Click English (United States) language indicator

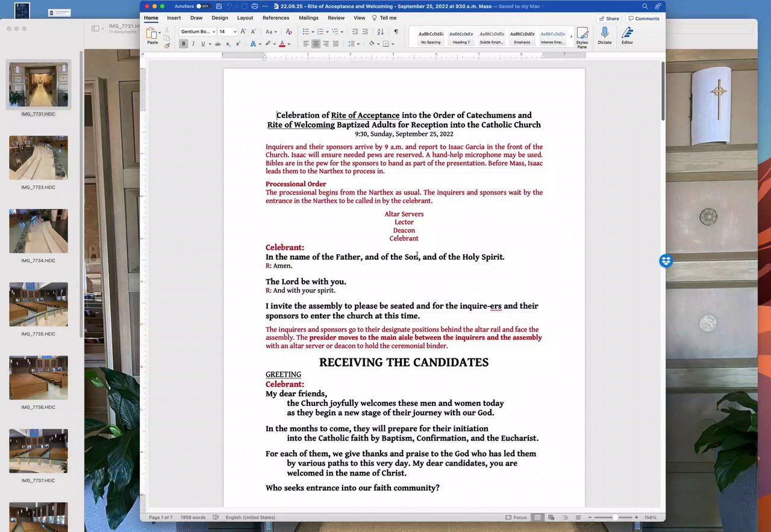[x=250, y=518]
